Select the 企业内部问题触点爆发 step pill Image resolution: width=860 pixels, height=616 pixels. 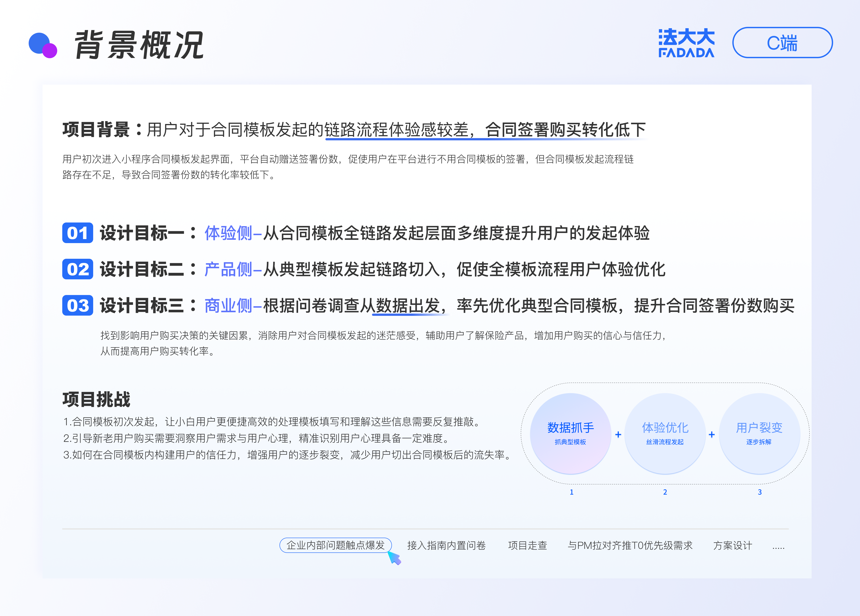[x=335, y=545]
